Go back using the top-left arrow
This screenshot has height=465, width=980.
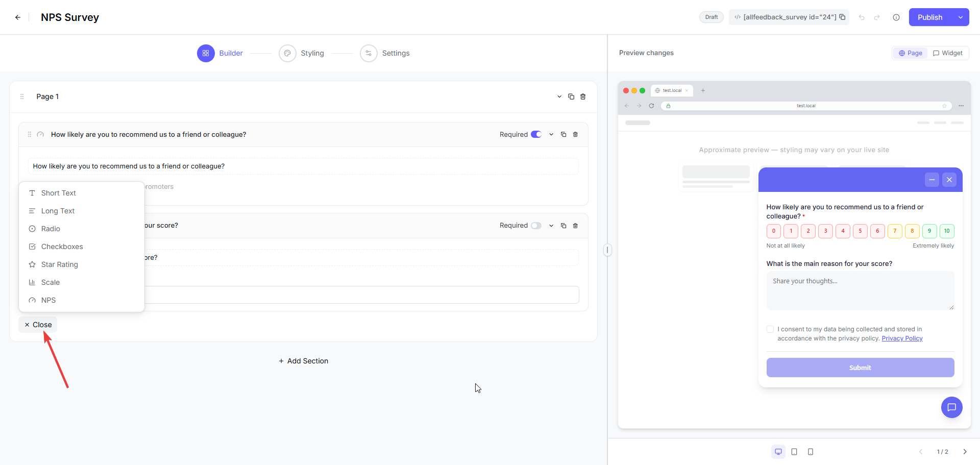(18, 17)
